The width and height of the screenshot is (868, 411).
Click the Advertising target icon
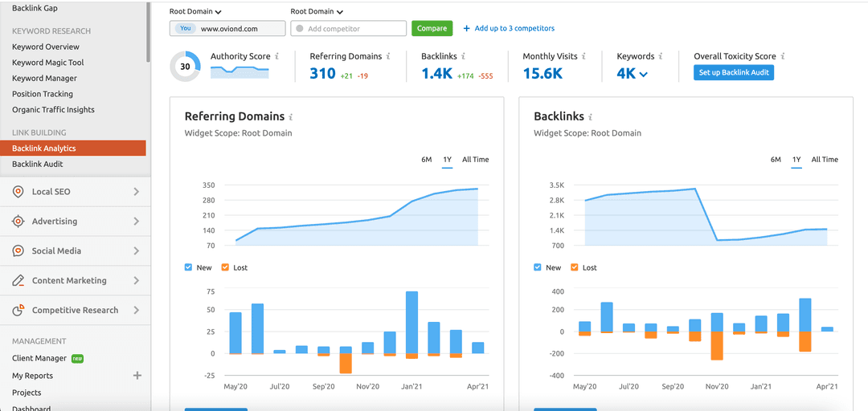pyautogui.click(x=18, y=222)
